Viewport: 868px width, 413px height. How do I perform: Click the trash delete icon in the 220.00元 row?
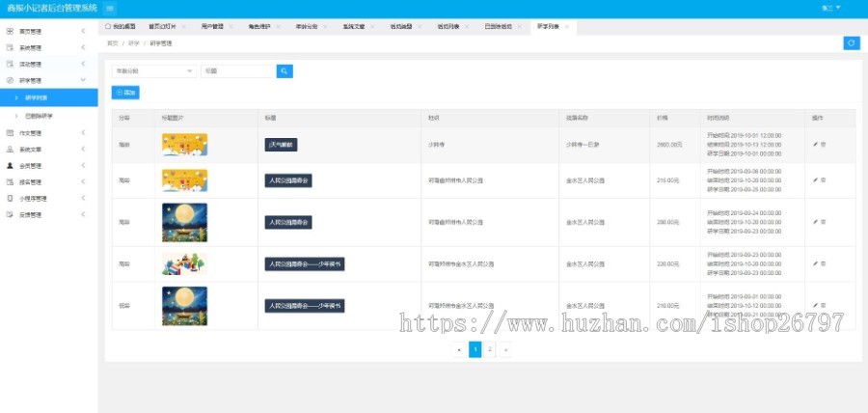[824, 263]
